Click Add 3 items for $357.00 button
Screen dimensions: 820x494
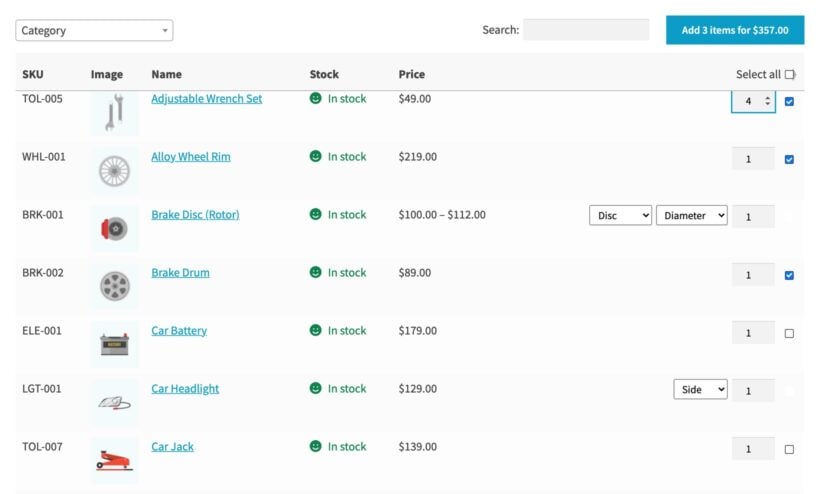pos(735,30)
